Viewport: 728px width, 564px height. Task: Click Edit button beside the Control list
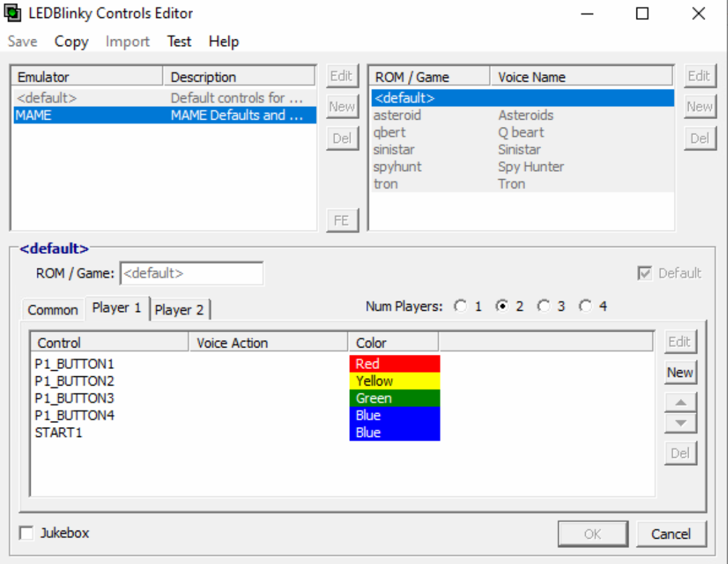tap(680, 342)
